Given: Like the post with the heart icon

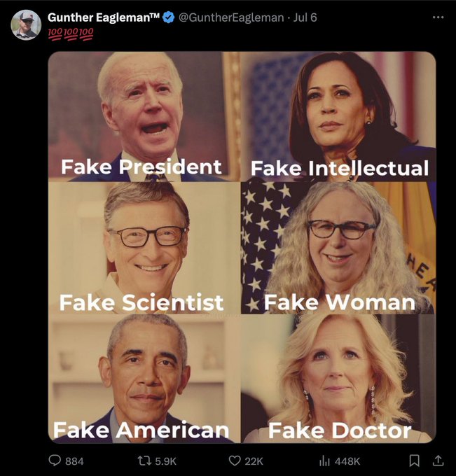Looking at the screenshot, I should [235, 461].
